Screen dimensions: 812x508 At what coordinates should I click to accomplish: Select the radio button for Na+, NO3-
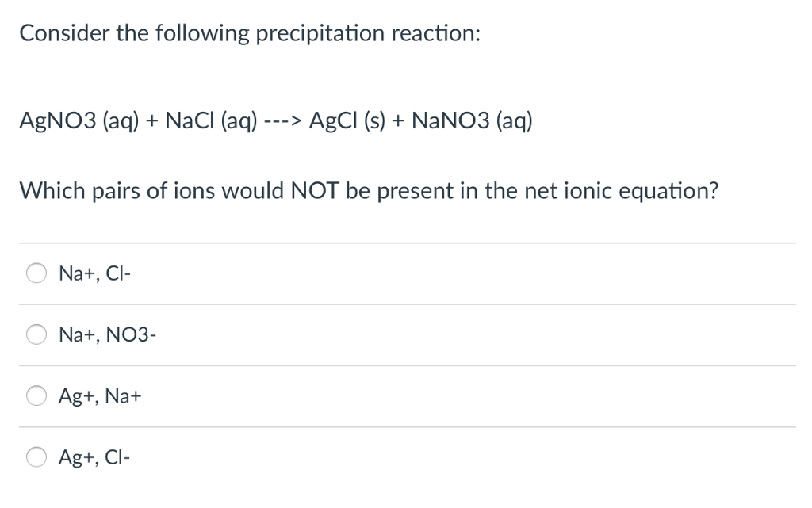coord(36,334)
